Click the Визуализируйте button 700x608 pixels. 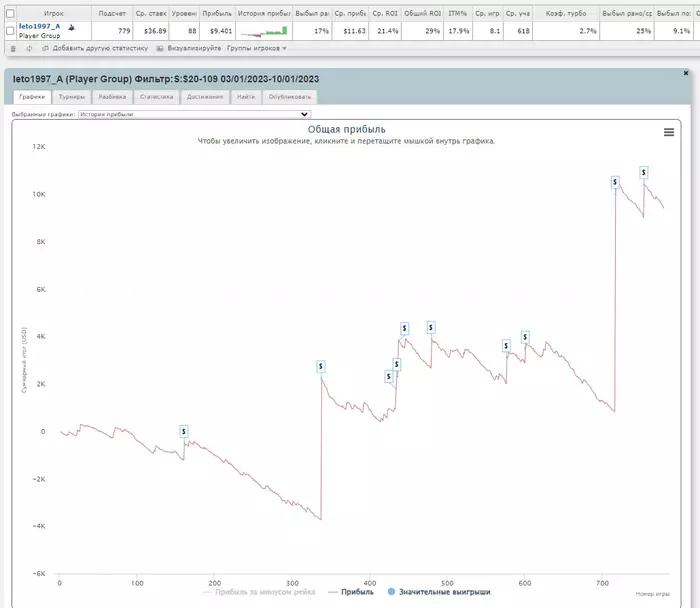coord(194,48)
